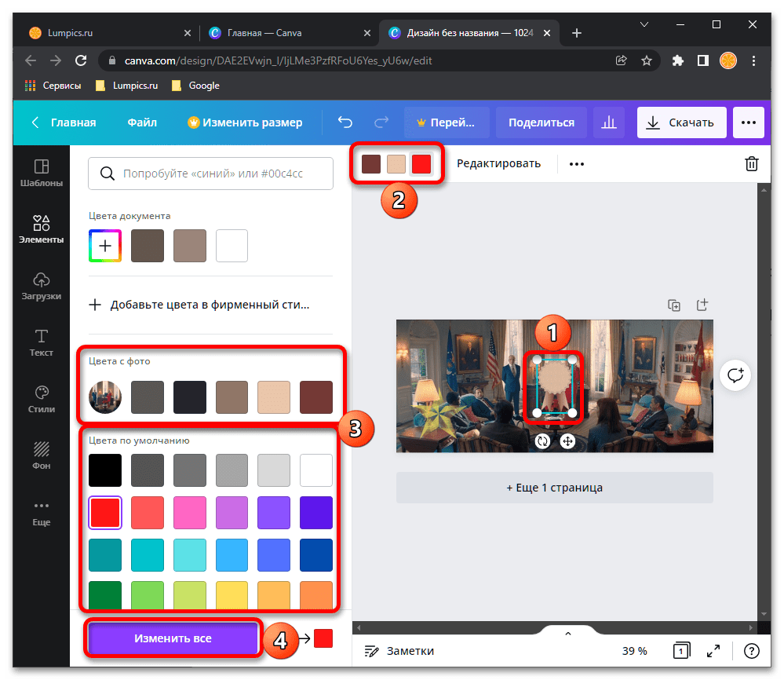Viewport: 784px width, 680px height.
Task: Open the page grid view icon
Action: tap(681, 651)
